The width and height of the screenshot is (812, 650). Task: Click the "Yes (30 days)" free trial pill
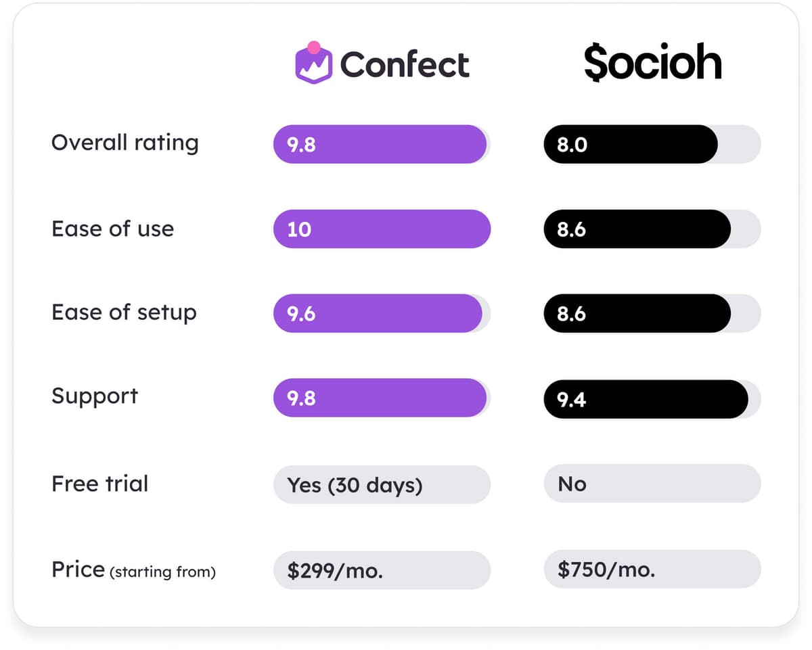pyautogui.click(x=382, y=484)
